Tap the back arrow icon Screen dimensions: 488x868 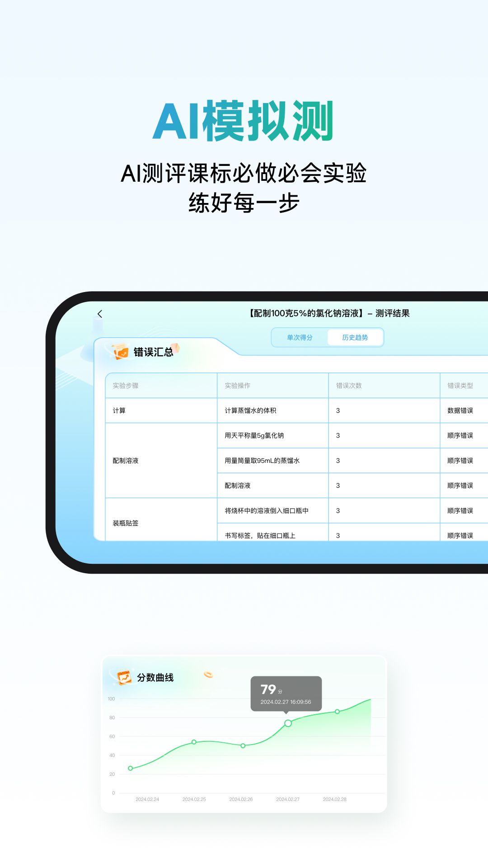(x=100, y=314)
